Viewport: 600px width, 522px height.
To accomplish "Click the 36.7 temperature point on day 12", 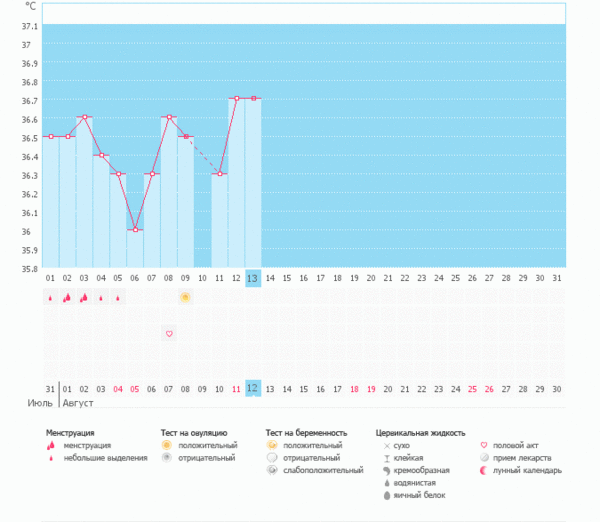I will 236,98.
